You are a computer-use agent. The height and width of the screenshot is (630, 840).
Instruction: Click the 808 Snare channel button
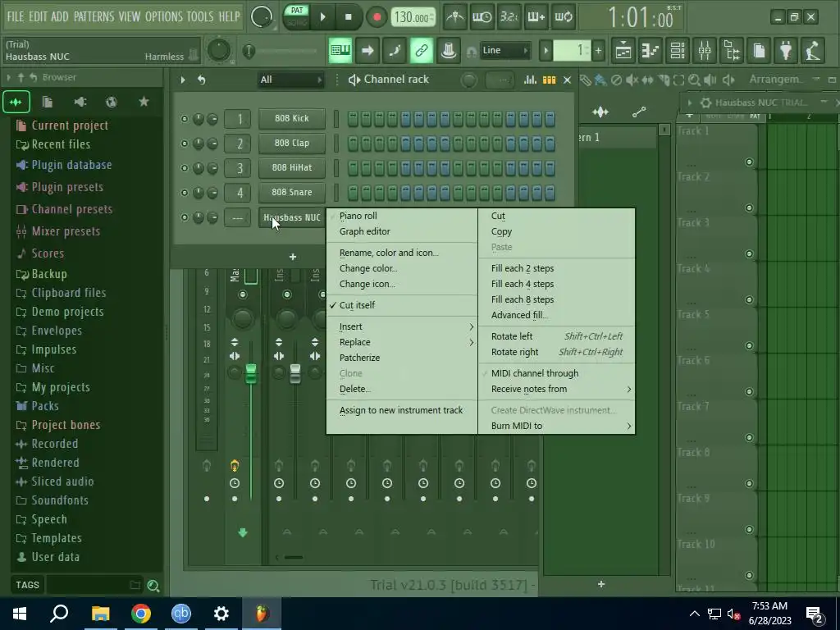(x=292, y=192)
